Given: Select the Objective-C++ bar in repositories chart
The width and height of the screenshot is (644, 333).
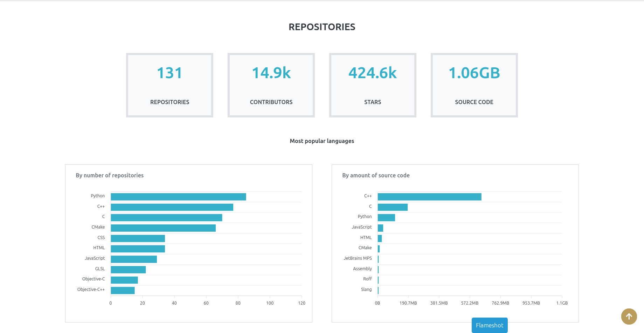Looking at the screenshot, I should point(123,291).
